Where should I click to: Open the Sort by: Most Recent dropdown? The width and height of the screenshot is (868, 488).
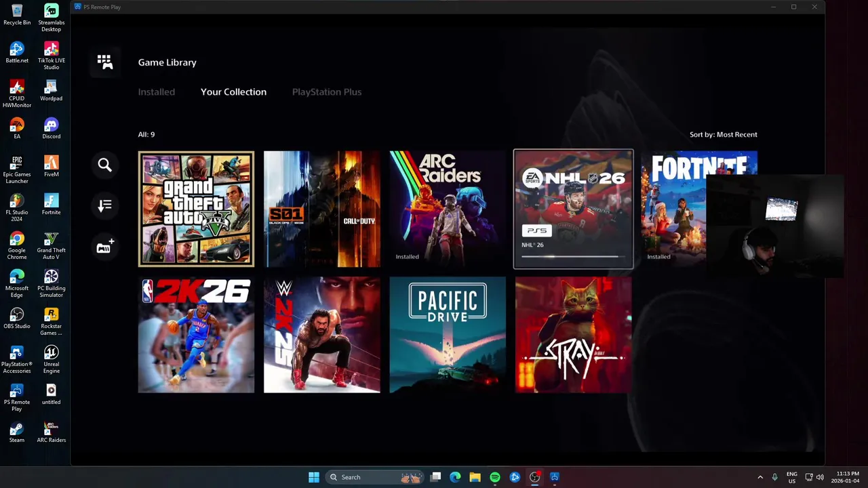tap(724, 134)
